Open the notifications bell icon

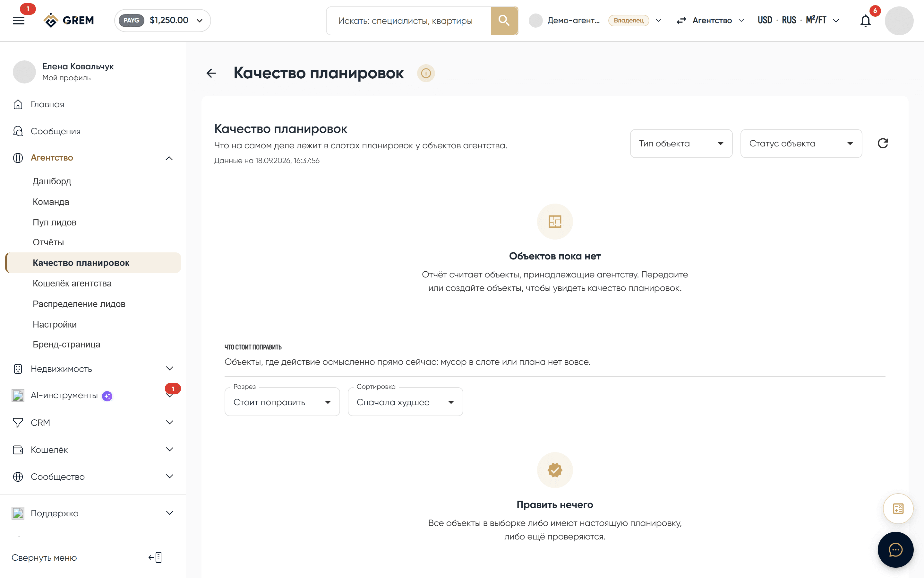click(x=865, y=21)
